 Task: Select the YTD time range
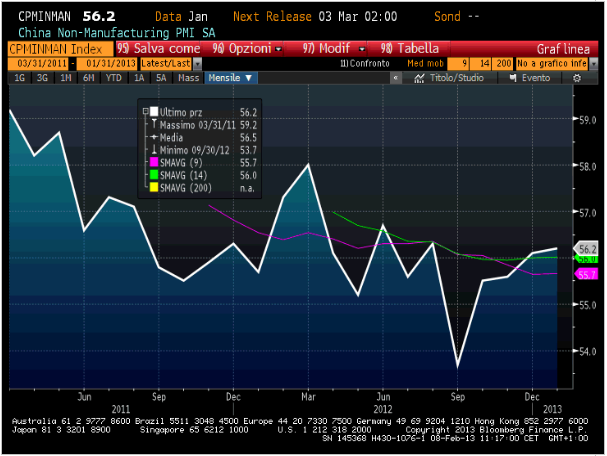coord(115,77)
